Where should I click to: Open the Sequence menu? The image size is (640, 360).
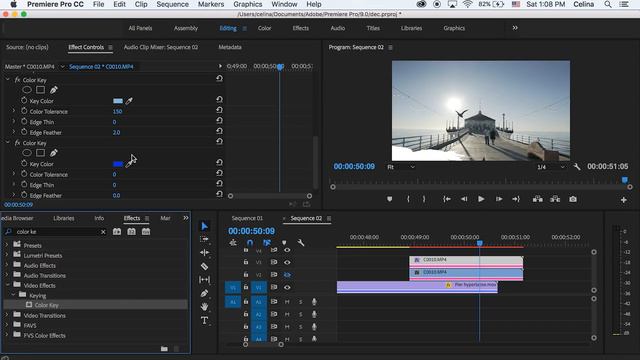click(173, 4)
